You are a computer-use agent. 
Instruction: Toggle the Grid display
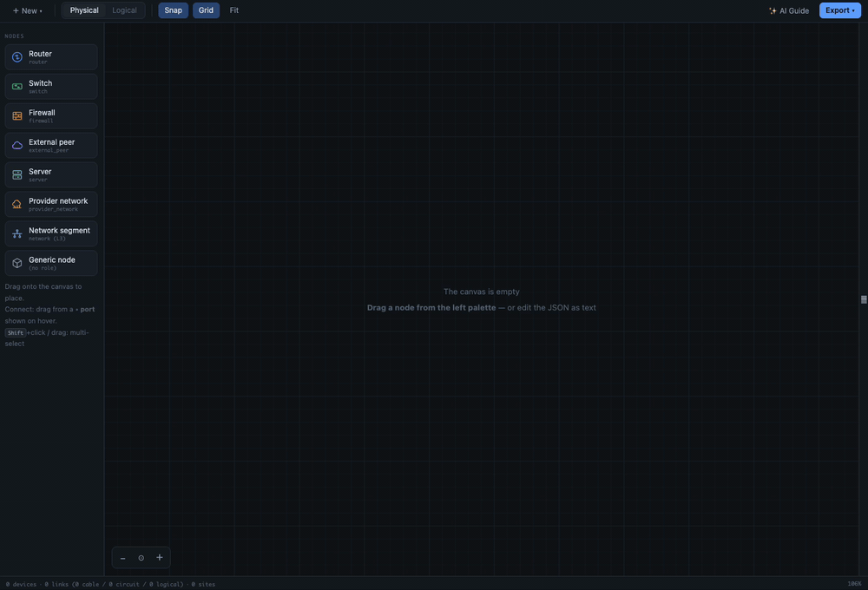206,10
